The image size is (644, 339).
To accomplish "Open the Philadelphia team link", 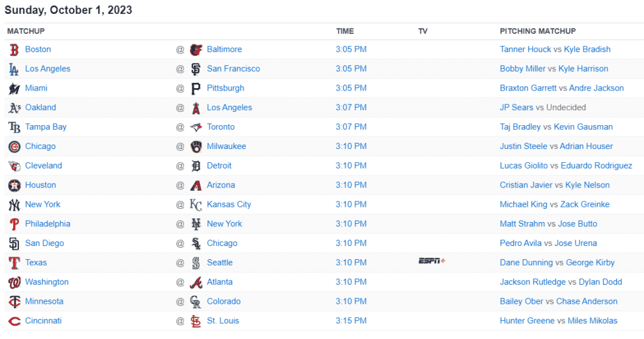I will tap(48, 224).
